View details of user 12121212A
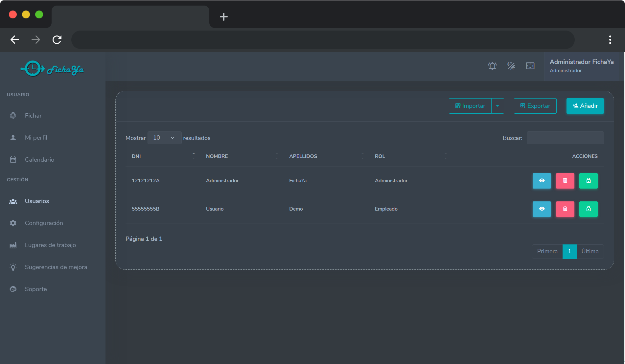 click(542, 181)
